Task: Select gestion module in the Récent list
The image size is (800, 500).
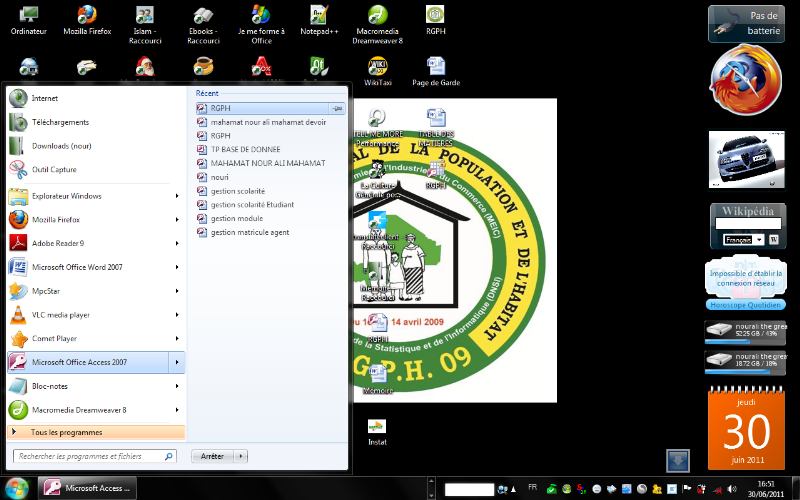Action: click(x=237, y=218)
